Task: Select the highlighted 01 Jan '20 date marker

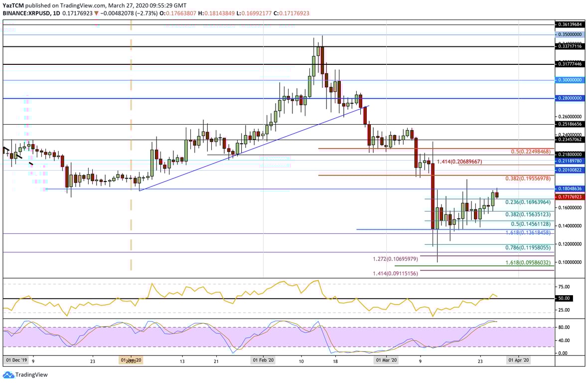Action: pyautogui.click(x=131, y=359)
